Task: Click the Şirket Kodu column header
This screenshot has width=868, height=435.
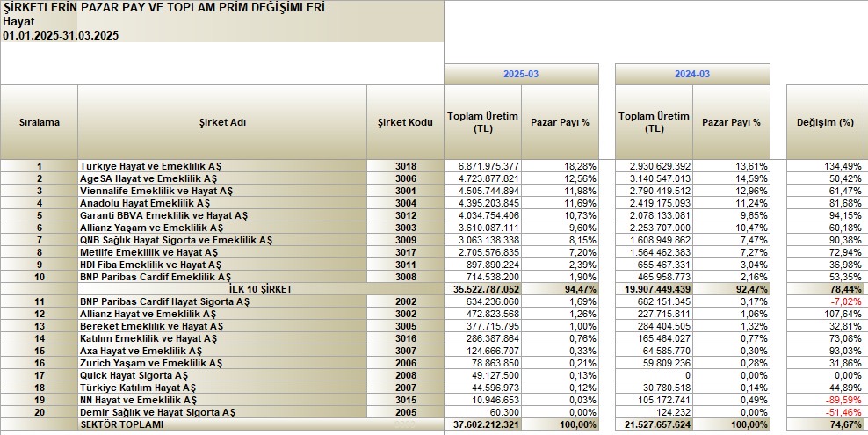Action: (x=405, y=122)
